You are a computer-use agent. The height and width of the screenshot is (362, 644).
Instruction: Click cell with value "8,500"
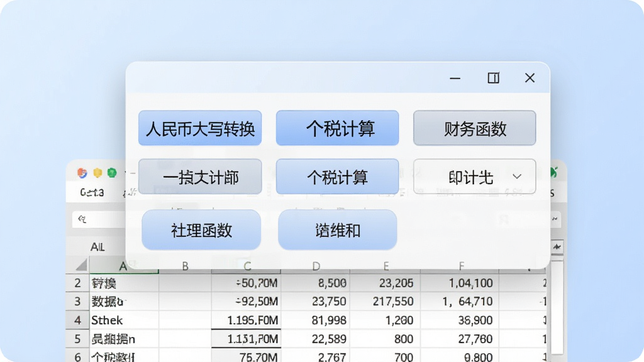pyautogui.click(x=316, y=283)
